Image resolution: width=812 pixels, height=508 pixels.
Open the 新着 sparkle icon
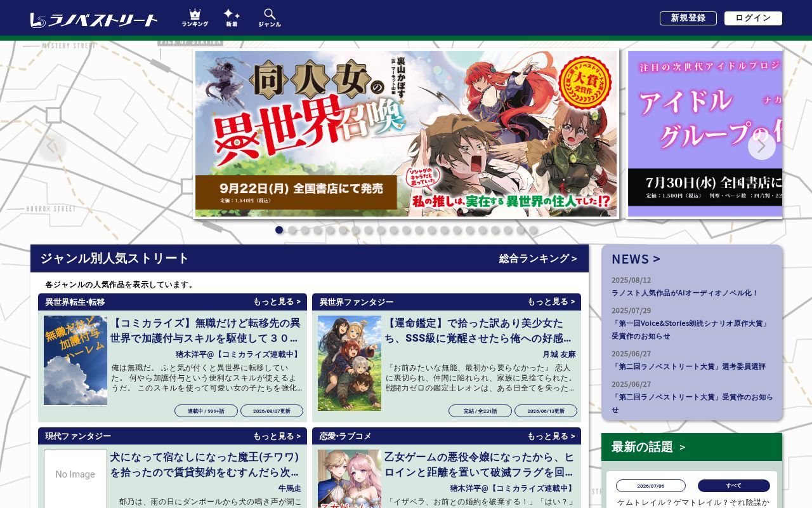232,18
